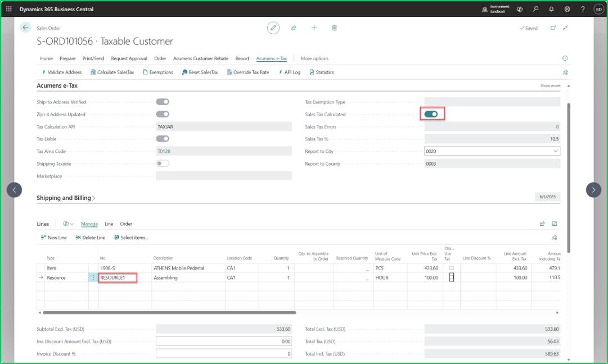Toggle the Sales Tax Calculated switch
This screenshot has height=364, width=608.
431,114
